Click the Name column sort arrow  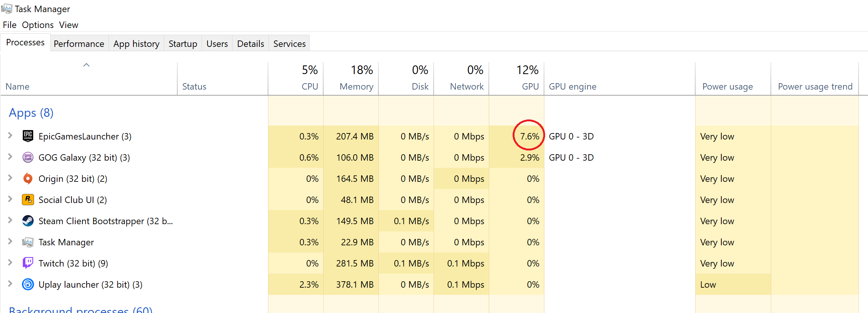pyautogui.click(x=86, y=65)
